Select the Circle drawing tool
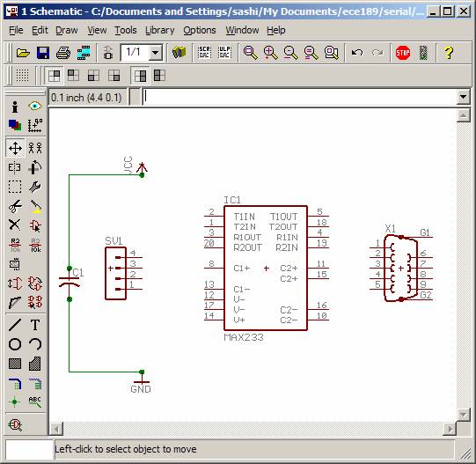The image size is (476, 464). [15, 344]
